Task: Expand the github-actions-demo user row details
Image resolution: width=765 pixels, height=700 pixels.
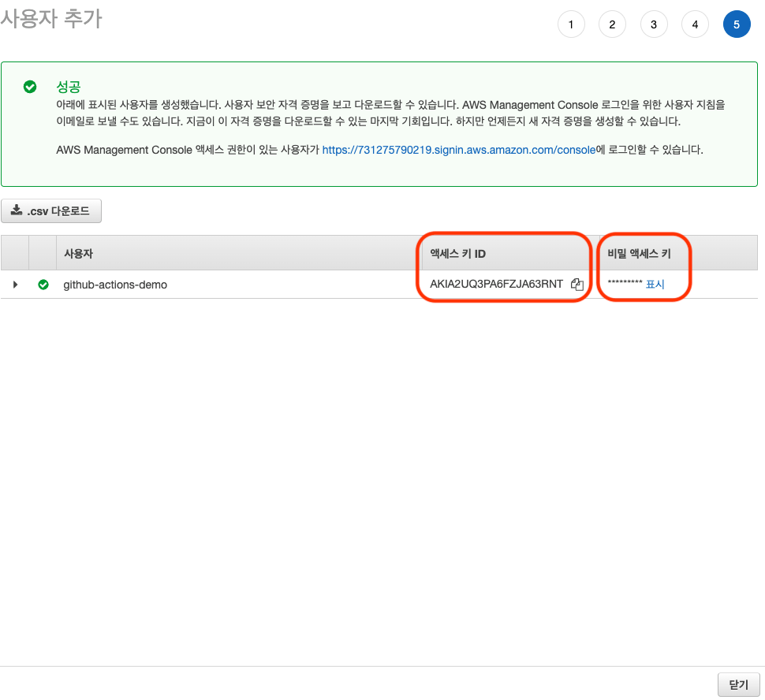Action: (14, 285)
